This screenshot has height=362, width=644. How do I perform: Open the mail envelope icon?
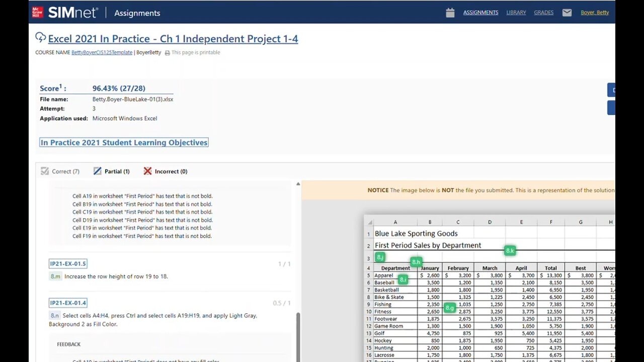tap(567, 13)
